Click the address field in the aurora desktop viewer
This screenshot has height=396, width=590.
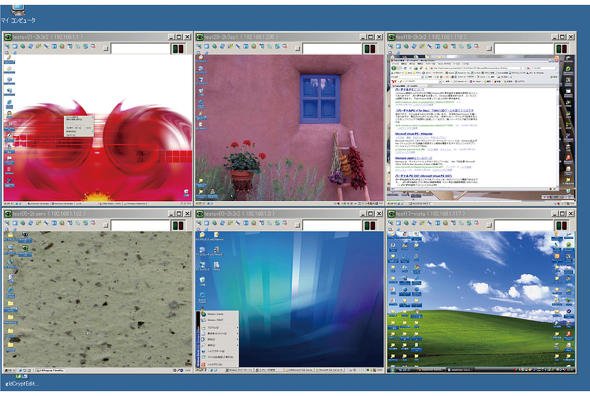(x=332, y=225)
